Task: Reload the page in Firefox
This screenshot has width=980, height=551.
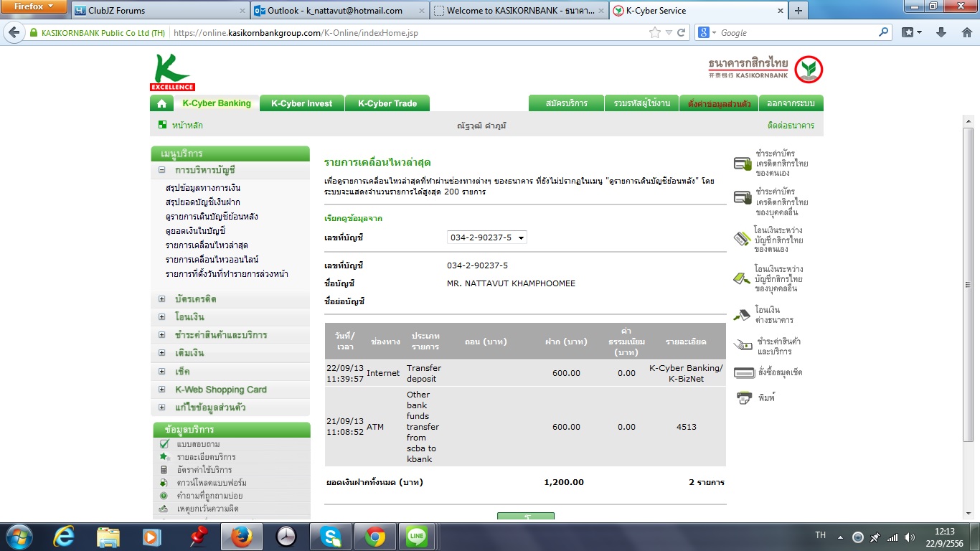Action: [682, 33]
